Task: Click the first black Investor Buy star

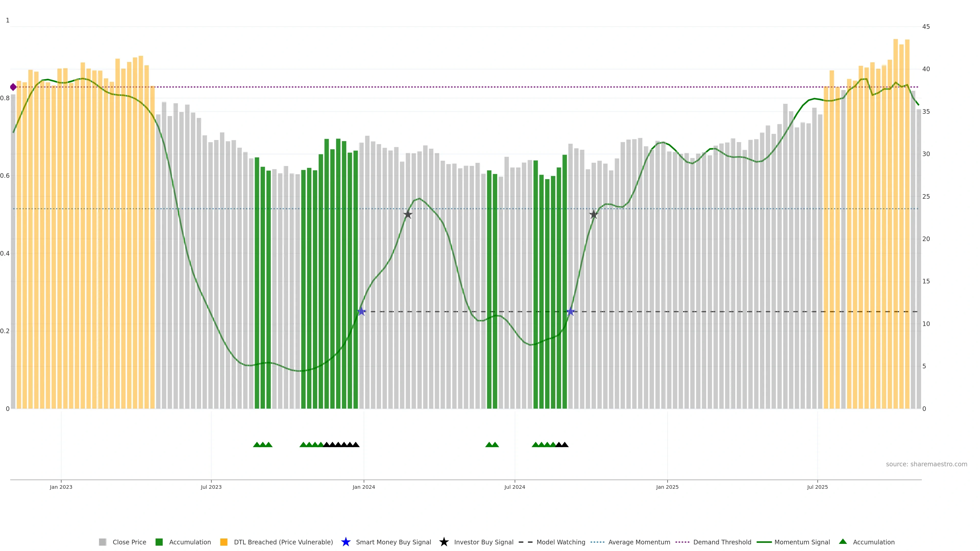Action: 408,215
